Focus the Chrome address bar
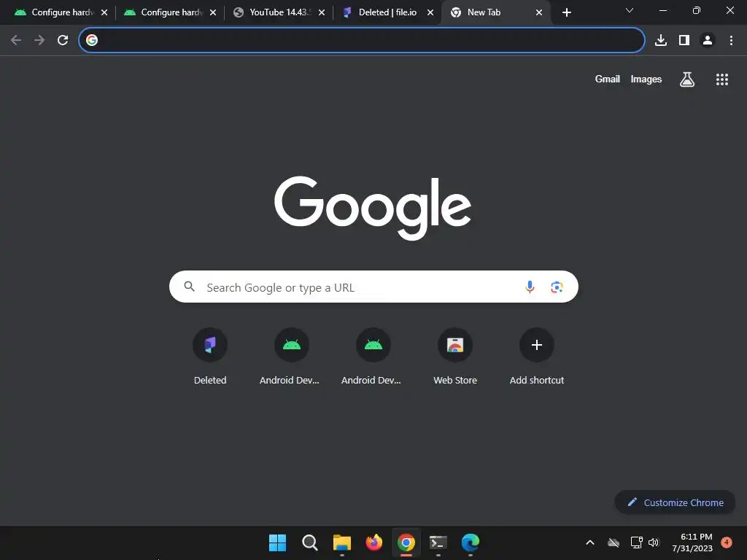The width and height of the screenshot is (747, 560). (362, 40)
